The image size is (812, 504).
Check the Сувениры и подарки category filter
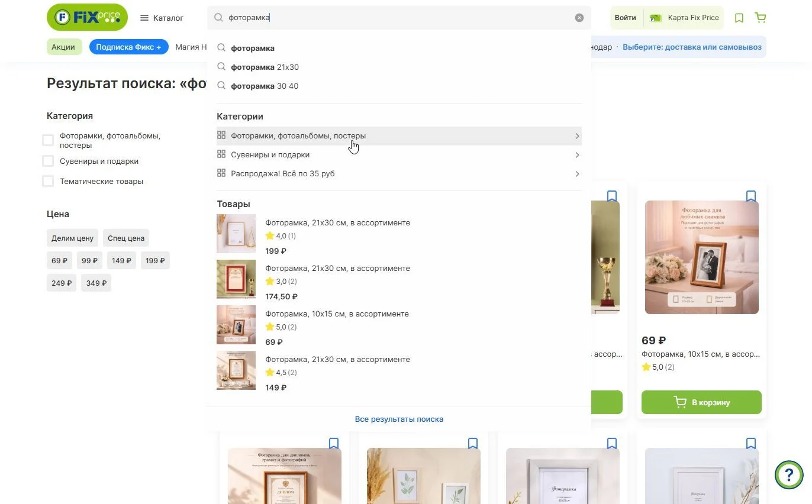click(48, 161)
